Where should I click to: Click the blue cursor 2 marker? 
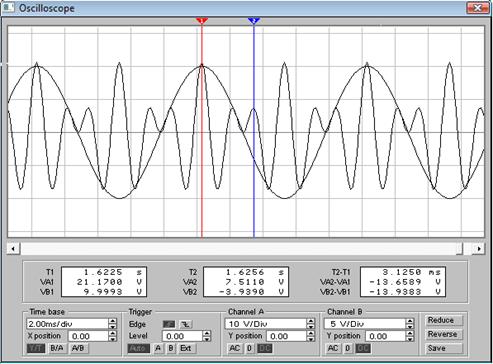(254, 21)
